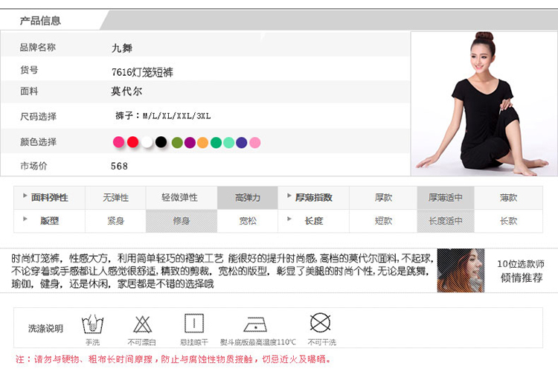The image size is (558, 392).
Task: Click the hand wash (手洗) icon
Action: tap(92, 324)
